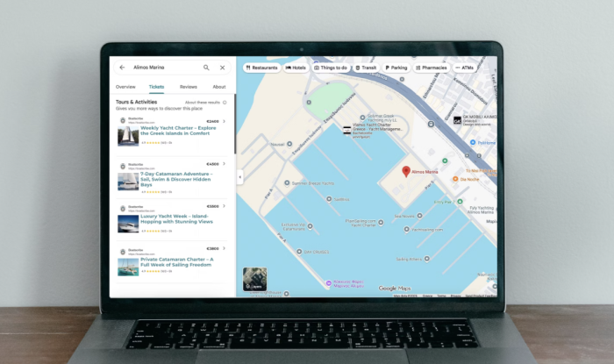Image resolution: width=614 pixels, height=364 pixels.
Task: Click 'Fyly Yachting Alimos Marina' map label
Action: (x=482, y=211)
